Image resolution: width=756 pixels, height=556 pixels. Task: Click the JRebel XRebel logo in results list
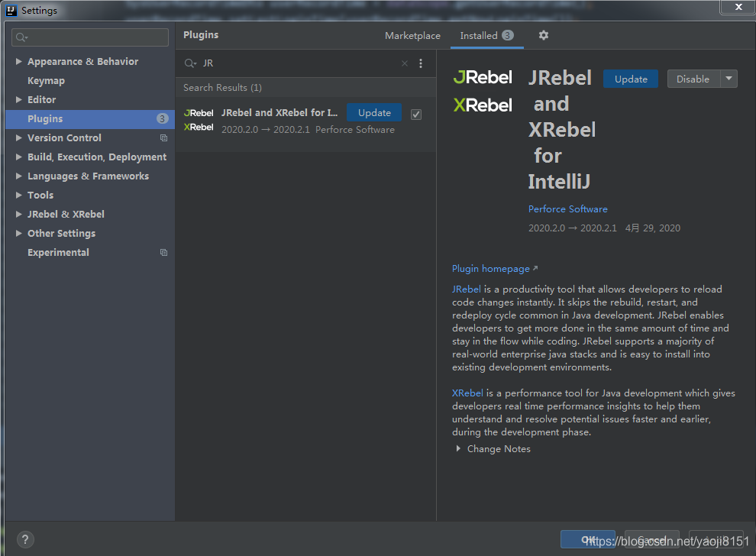click(199, 120)
